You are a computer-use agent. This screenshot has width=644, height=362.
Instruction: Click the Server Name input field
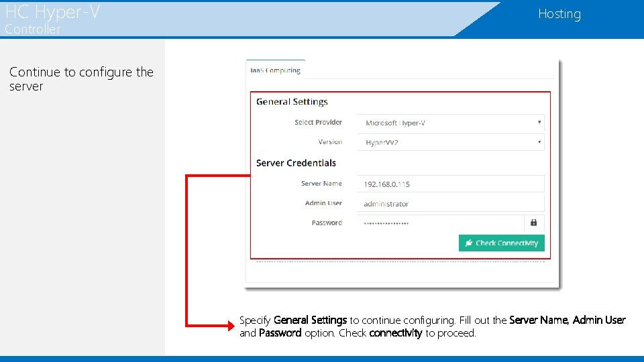[451, 184]
